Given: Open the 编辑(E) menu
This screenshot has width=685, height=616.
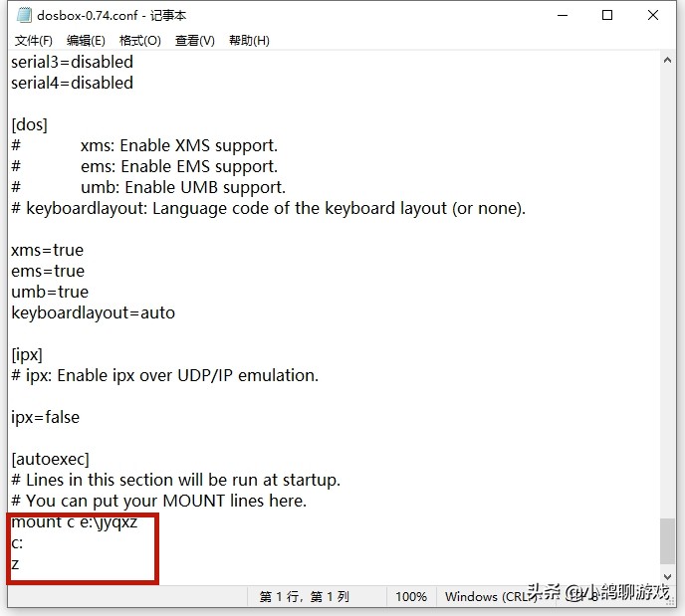Looking at the screenshot, I should pos(86,41).
